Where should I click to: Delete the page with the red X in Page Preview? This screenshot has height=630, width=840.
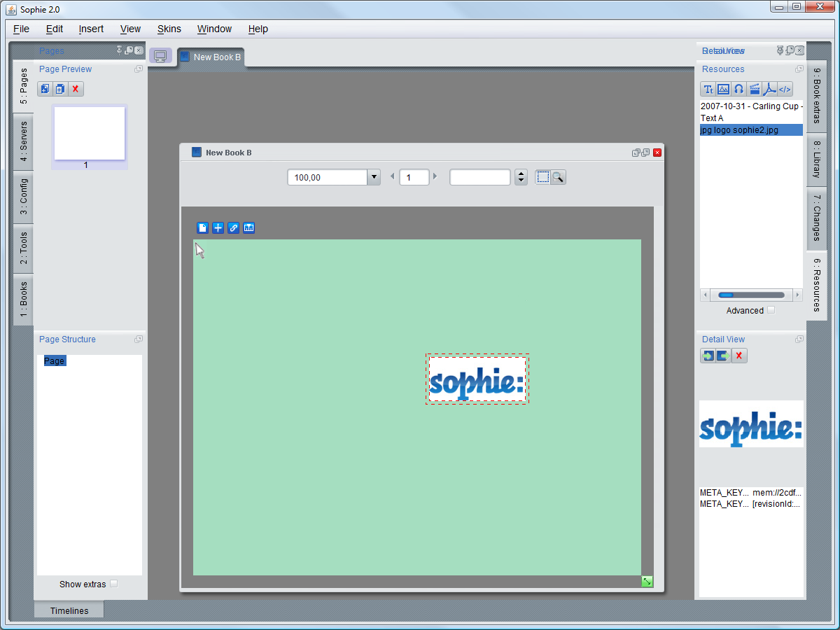76,89
